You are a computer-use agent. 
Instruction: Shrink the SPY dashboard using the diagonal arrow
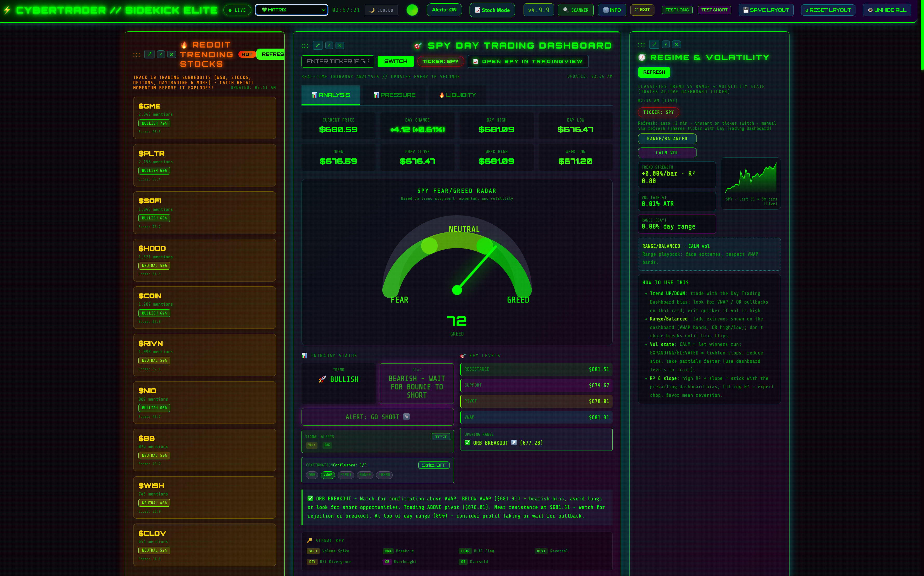pyautogui.click(x=329, y=45)
